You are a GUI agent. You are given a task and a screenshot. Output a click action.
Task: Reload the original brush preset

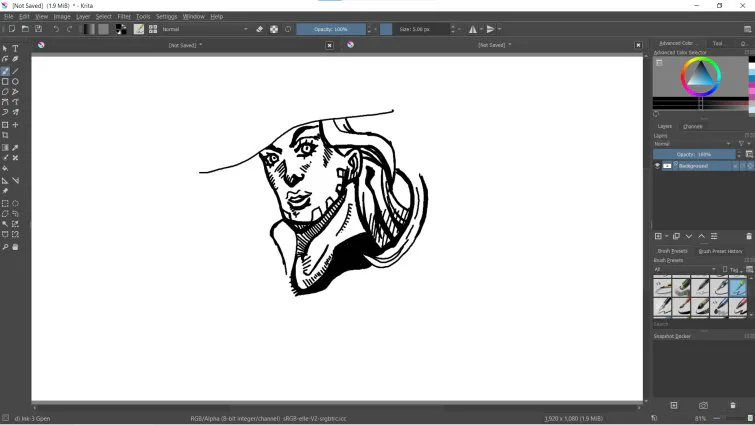click(288, 29)
